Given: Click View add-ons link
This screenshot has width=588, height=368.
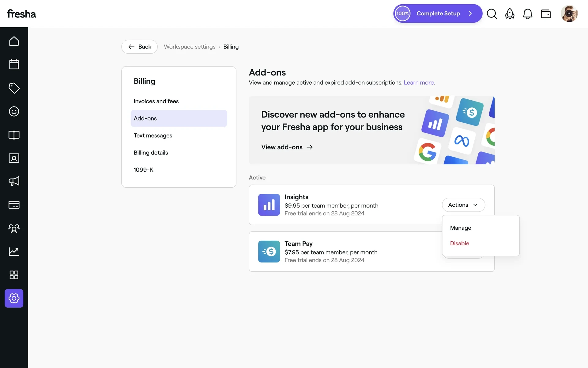Looking at the screenshot, I should (287, 147).
